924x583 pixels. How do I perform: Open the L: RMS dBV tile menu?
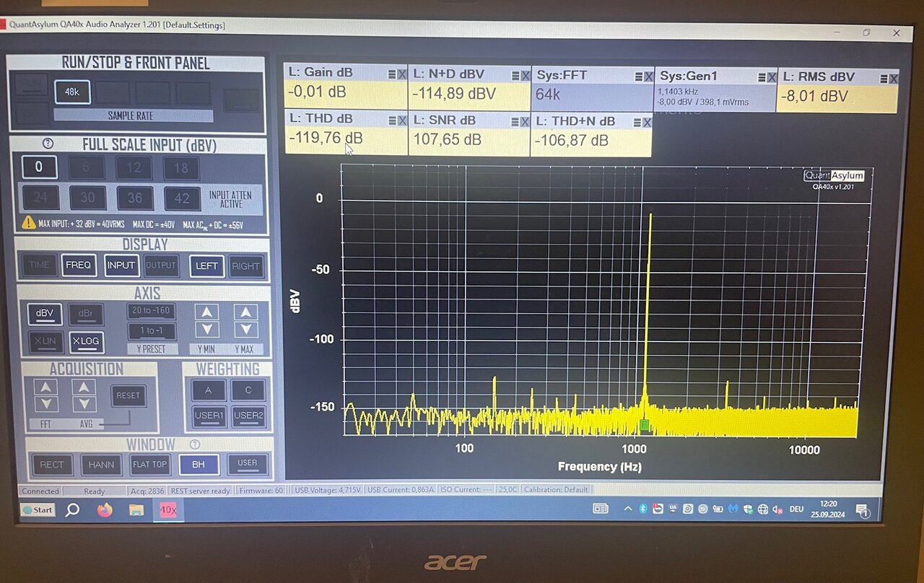click(x=884, y=78)
